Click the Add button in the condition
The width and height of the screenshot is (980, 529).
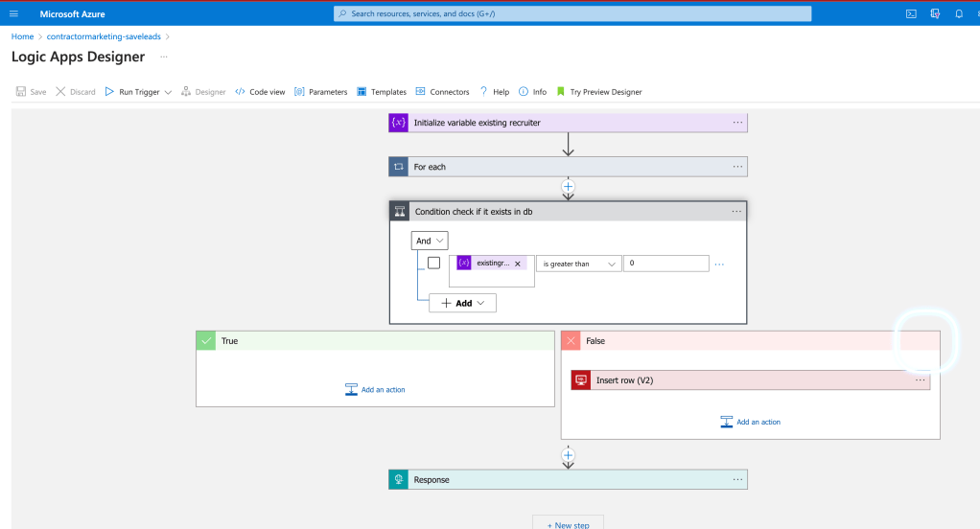(462, 303)
